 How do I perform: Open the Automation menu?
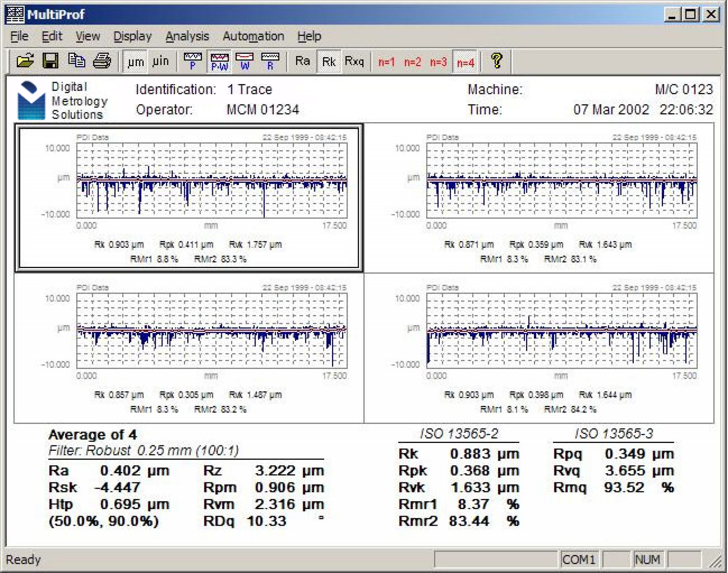coord(253,36)
